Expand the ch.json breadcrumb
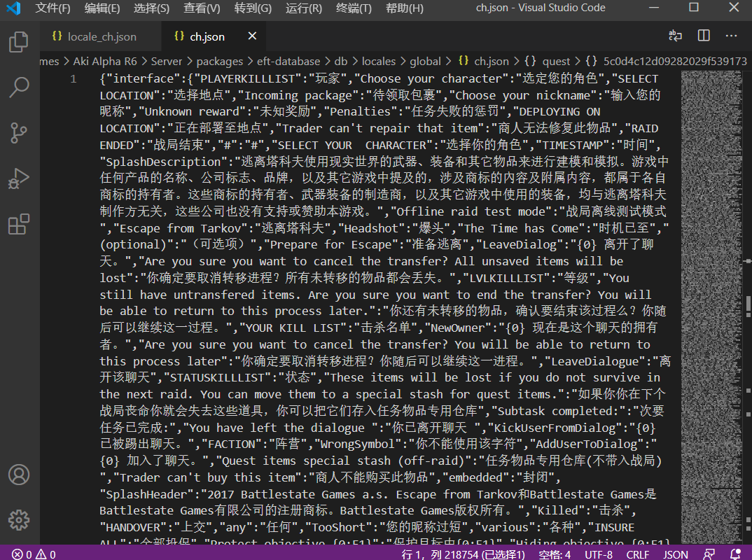 pyautogui.click(x=483, y=62)
